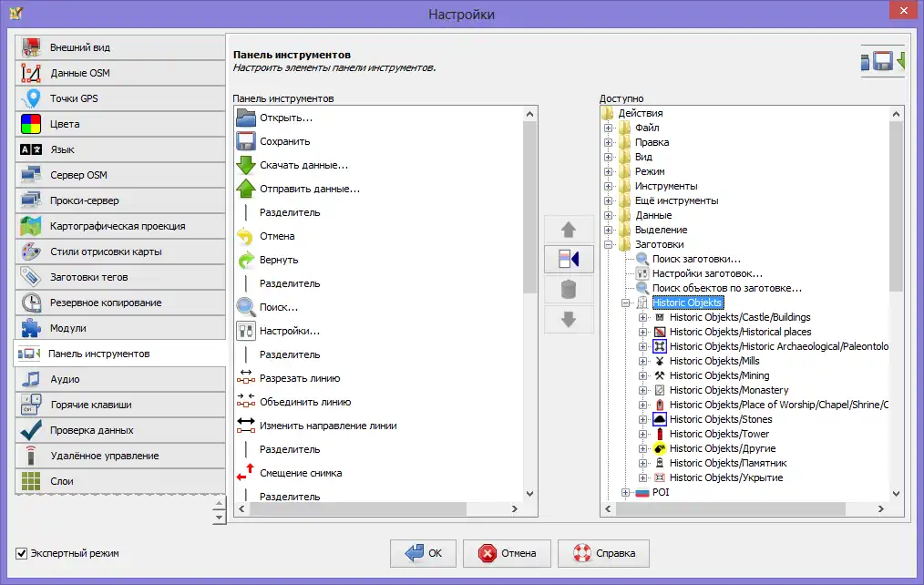Viewport: 924px width, 585px height.
Task: Click the add to toolbar button
Action: (569, 260)
